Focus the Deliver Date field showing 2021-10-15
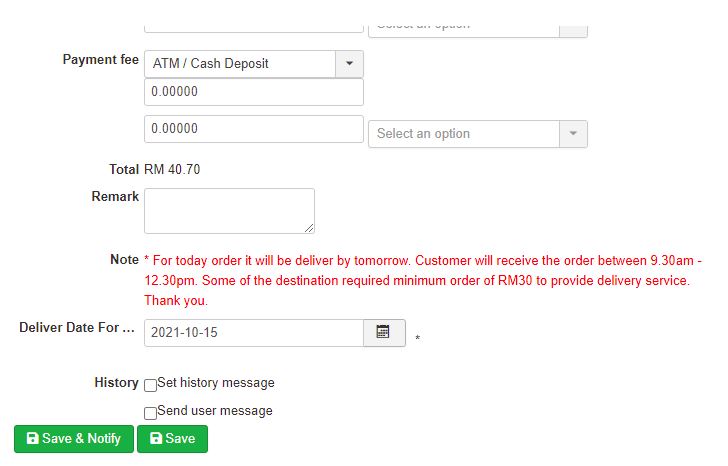The width and height of the screenshot is (728, 466). 253,333
